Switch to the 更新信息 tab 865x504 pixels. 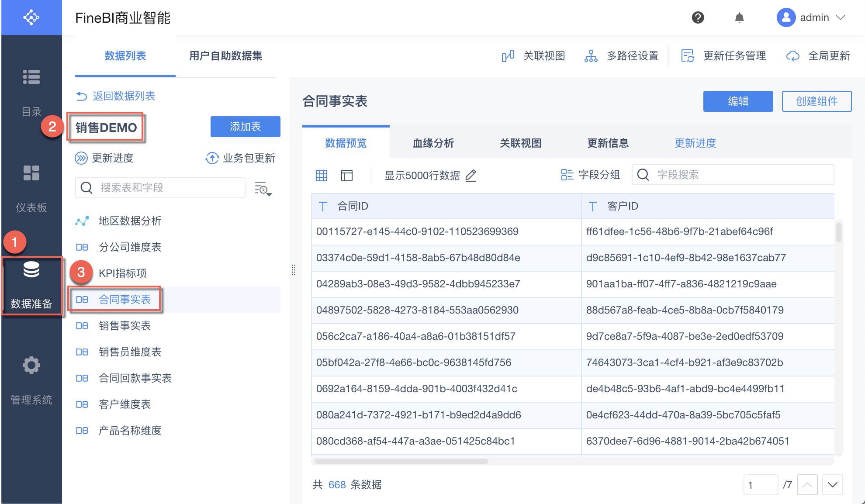tap(608, 143)
